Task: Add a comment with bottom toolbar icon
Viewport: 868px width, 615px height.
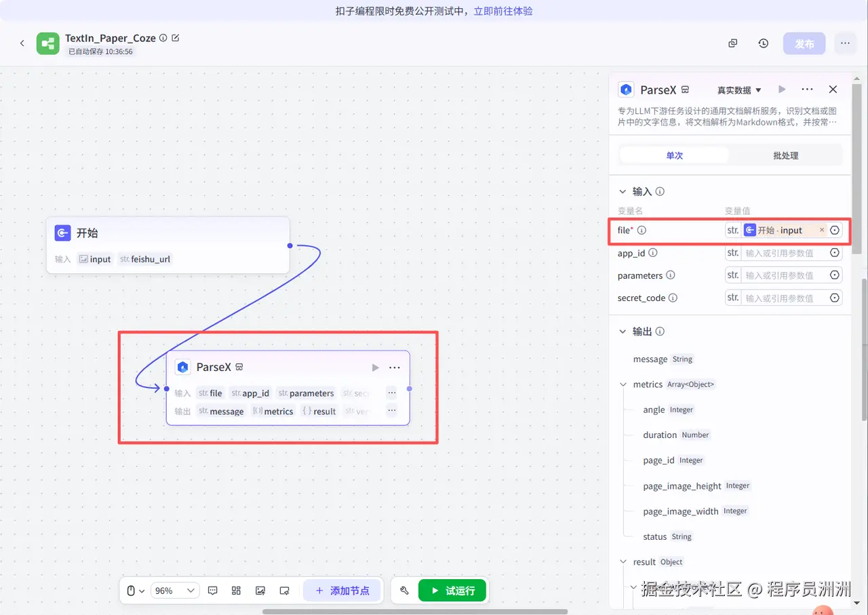Action: click(x=212, y=591)
